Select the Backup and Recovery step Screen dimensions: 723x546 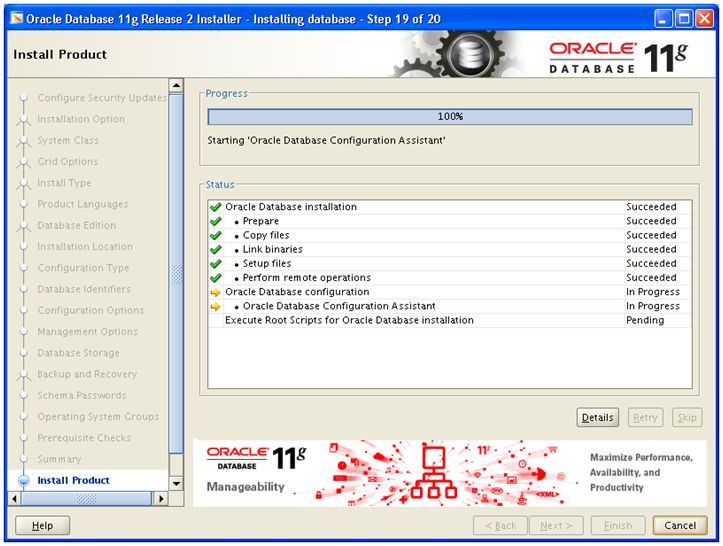coord(87,374)
